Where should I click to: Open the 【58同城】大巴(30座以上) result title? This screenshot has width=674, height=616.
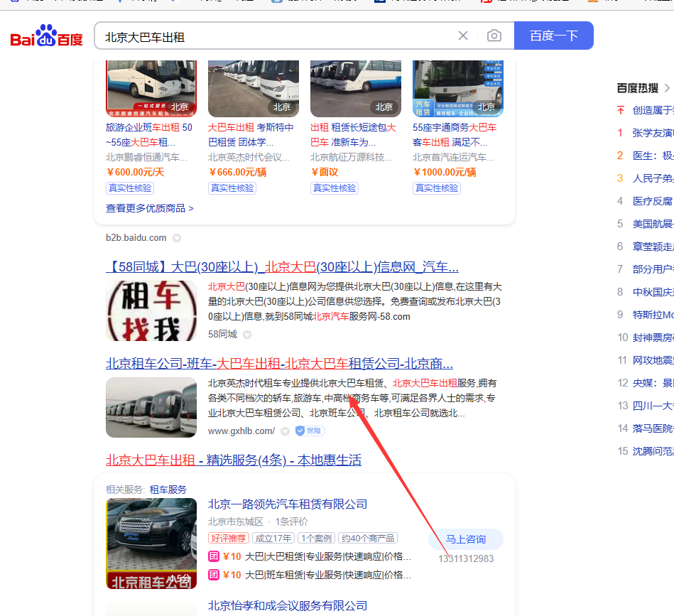283,267
